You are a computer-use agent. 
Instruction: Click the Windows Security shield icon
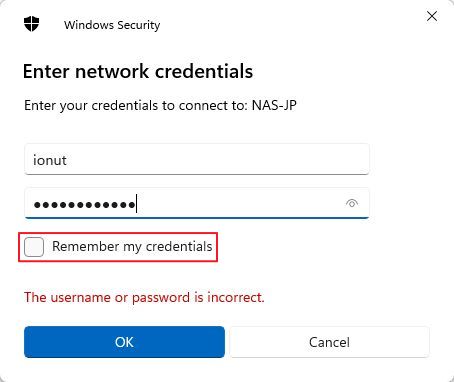(32, 24)
